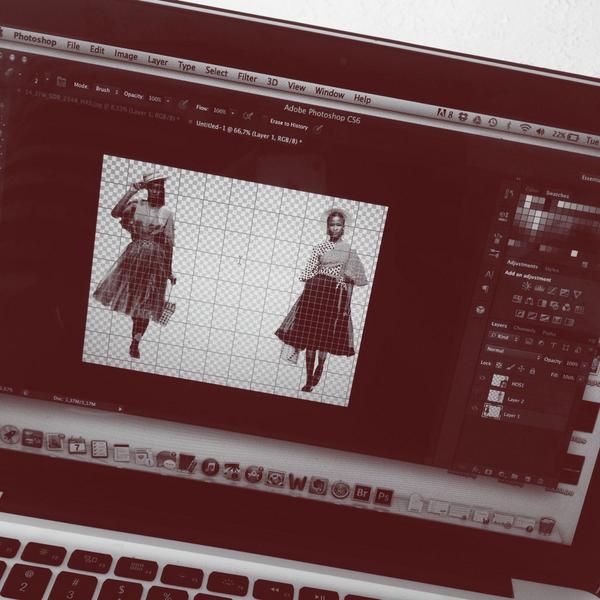
Task: Toggle lock position icon
Action: [x=521, y=369]
